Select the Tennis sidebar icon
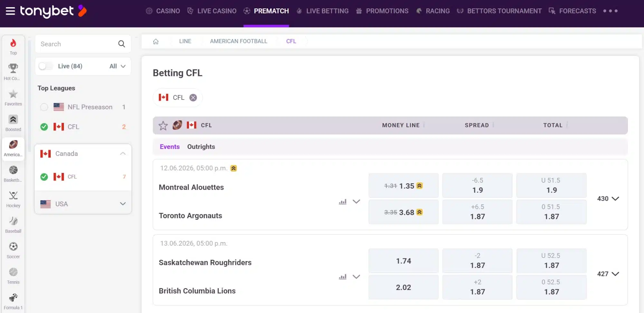Viewport: 644px width, 313px height. point(13,276)
